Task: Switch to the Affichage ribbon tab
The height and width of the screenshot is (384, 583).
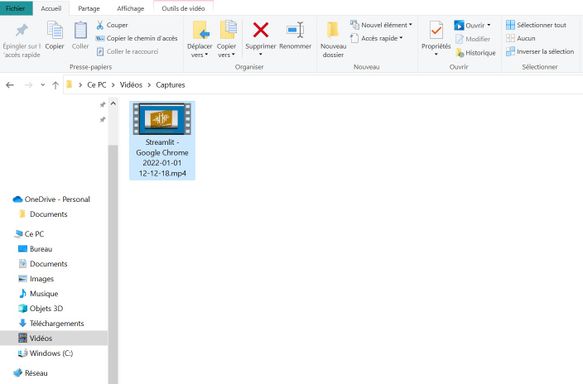Action: (131, 8)
